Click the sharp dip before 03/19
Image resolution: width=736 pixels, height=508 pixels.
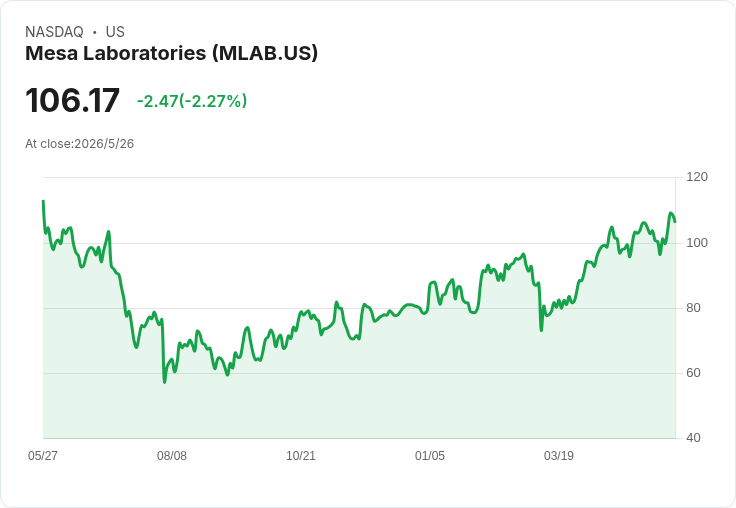click(541, 330)
